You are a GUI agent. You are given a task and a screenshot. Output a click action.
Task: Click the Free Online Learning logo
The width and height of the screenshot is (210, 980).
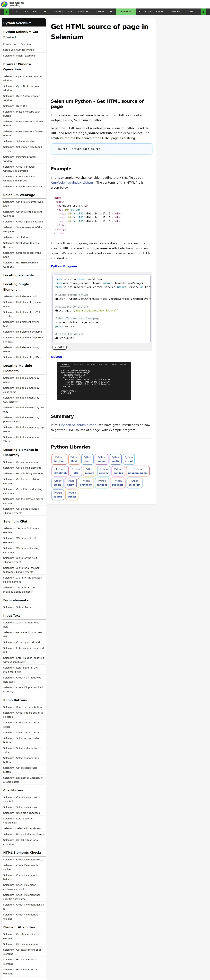click(12, 4)
